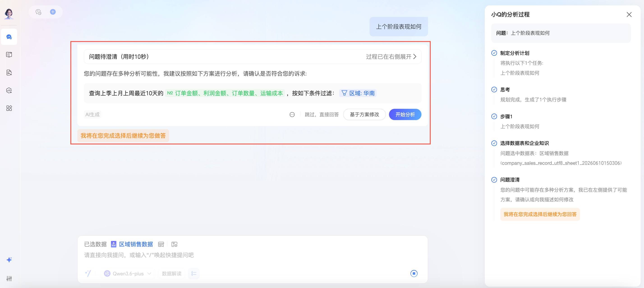This screenshot has width=644, height=288.
Task: Close the 小Q analysis process panel
Action: 629,14
